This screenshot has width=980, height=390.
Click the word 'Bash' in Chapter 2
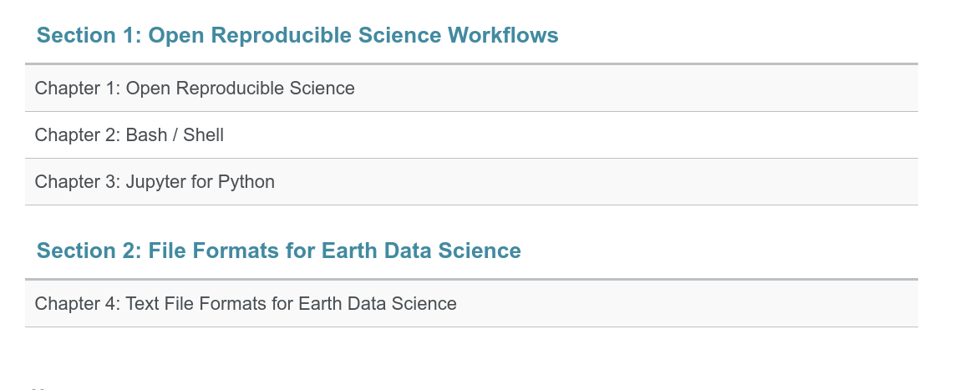[147, 135]
